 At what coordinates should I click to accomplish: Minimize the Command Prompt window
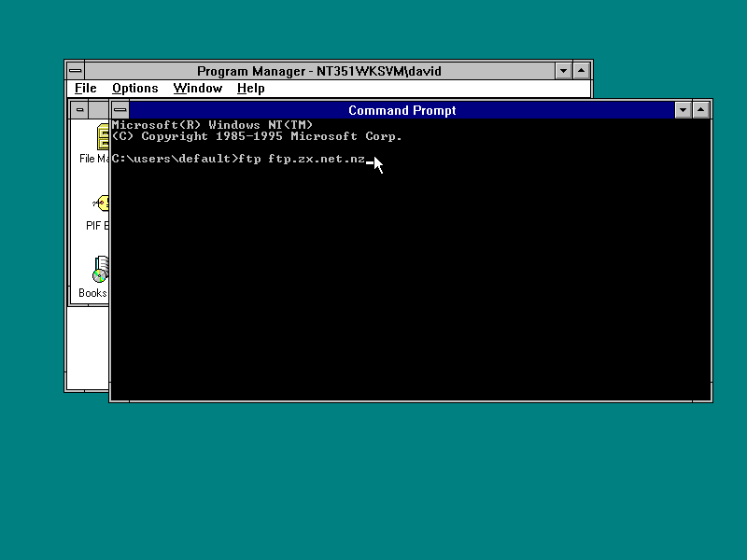[x=683, y=110]
